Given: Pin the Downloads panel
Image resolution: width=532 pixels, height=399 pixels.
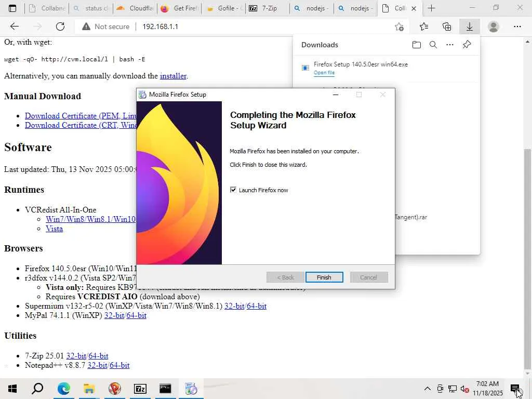Looking at the screenshot, I should point(467,45).
